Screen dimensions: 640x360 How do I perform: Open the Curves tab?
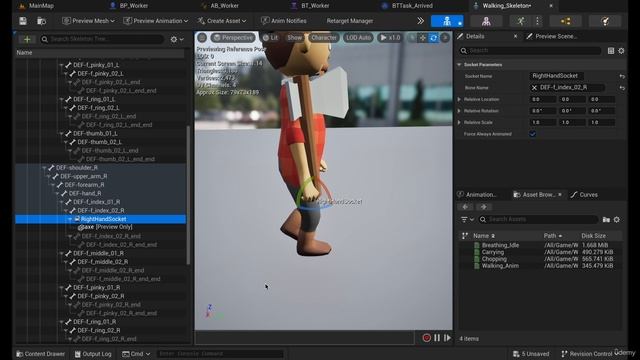click(x=584, y=195)
